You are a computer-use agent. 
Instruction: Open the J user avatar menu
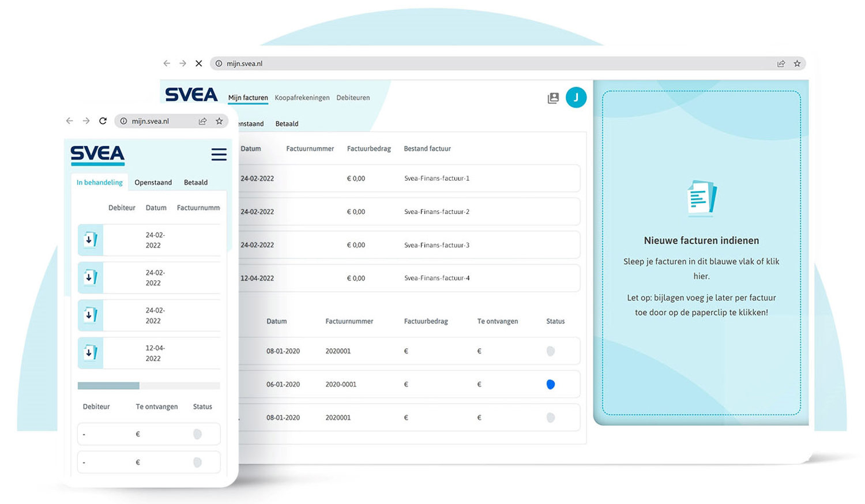pos(576,97)
